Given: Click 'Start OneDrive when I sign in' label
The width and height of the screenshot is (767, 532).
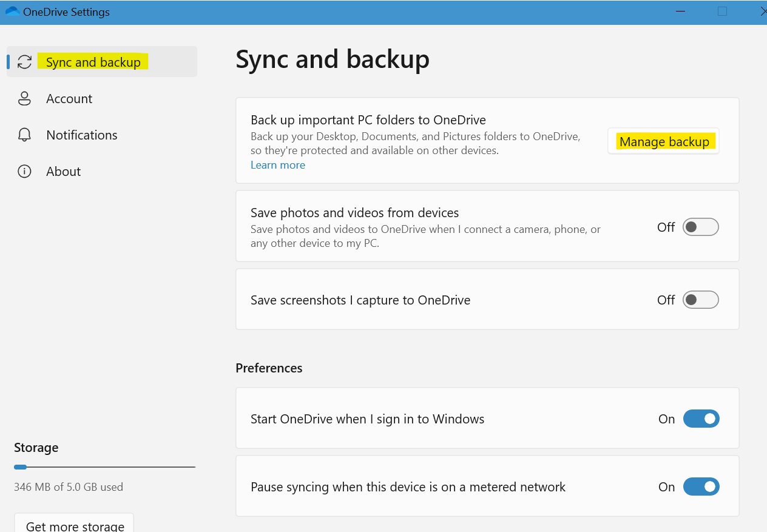Looking at the screenshot, I should point(367,419).
